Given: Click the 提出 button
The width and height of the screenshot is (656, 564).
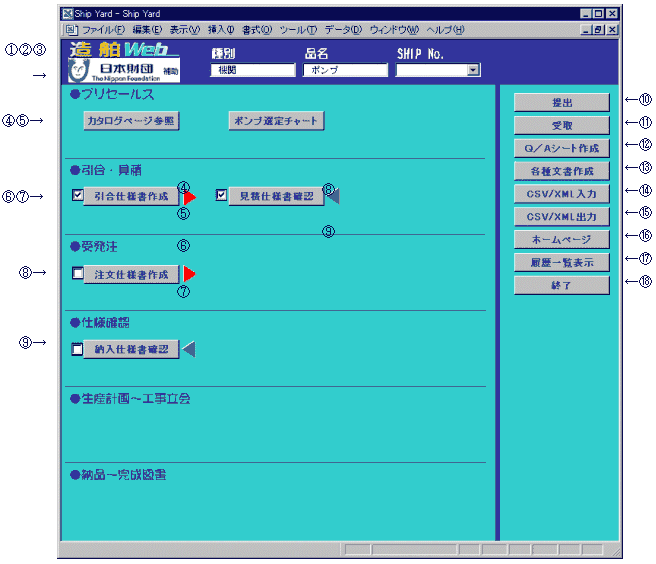Looking at the screenshot, I should 561,103.
